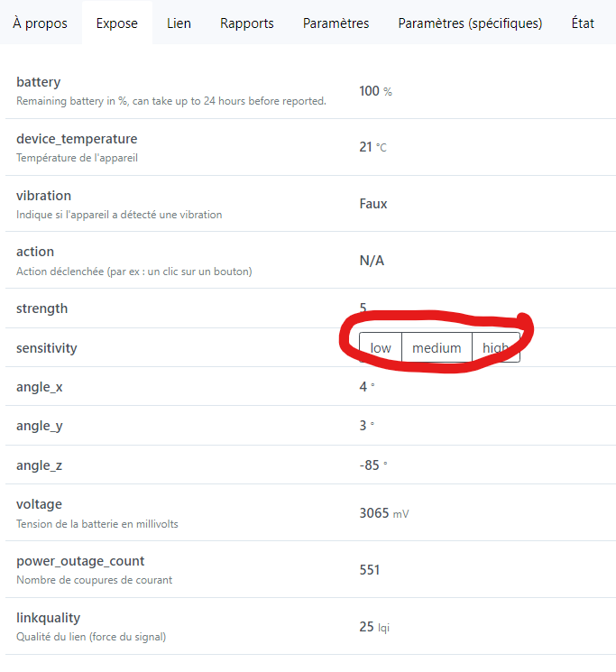Select the Expose tab
Image resolution: width=616 pixels, height=672 pixels.
click(117, 23)
